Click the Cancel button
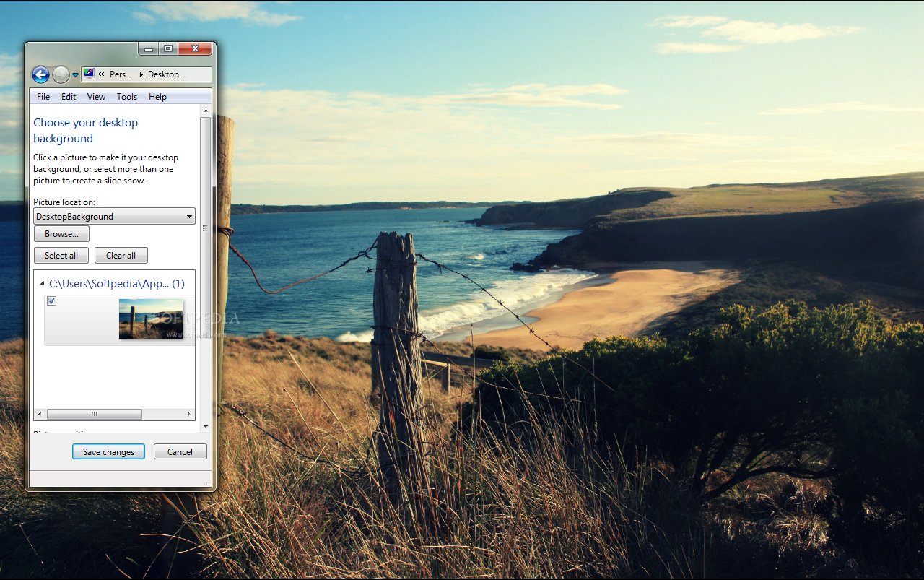 tap(180, 451)
